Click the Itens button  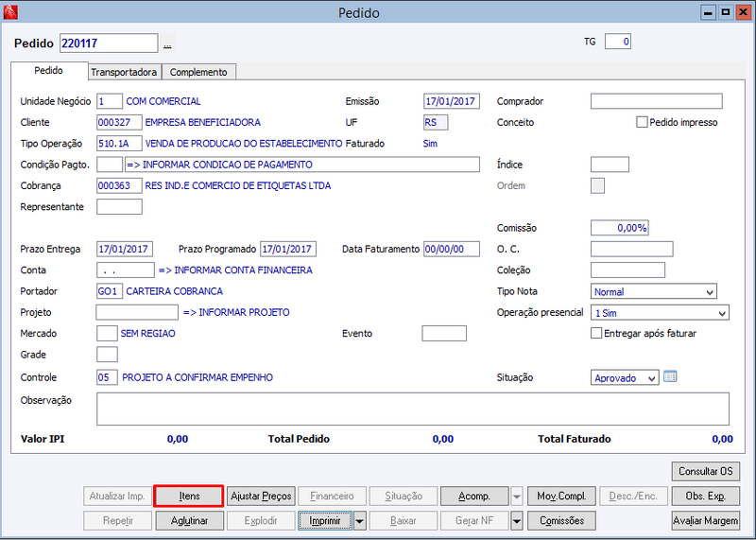click(x=189, y=496)
